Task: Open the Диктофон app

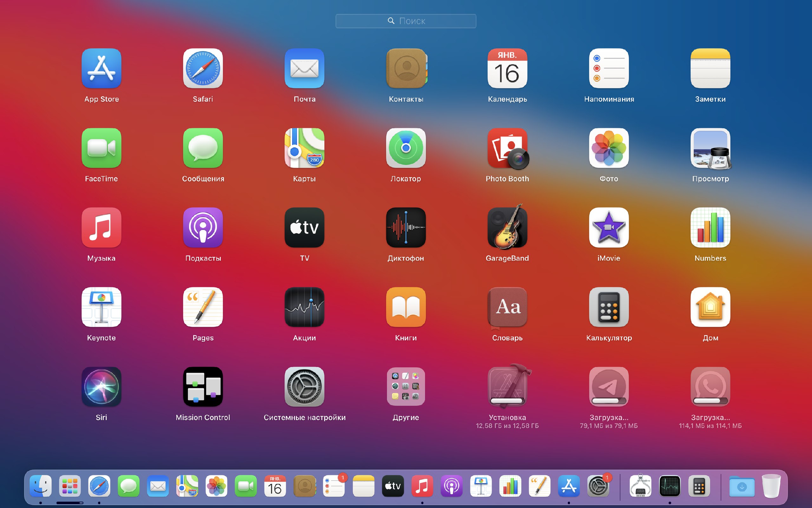Action: click(406, 227)
